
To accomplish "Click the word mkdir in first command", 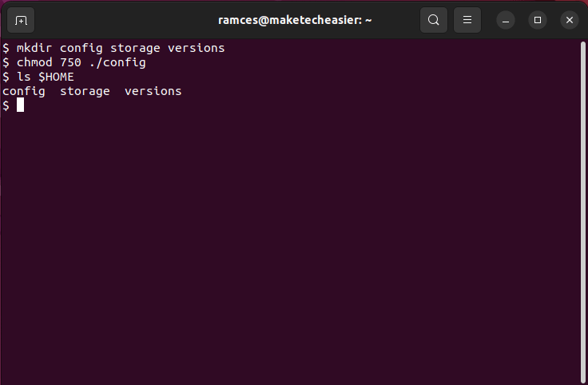I will [x=34, y=48].
